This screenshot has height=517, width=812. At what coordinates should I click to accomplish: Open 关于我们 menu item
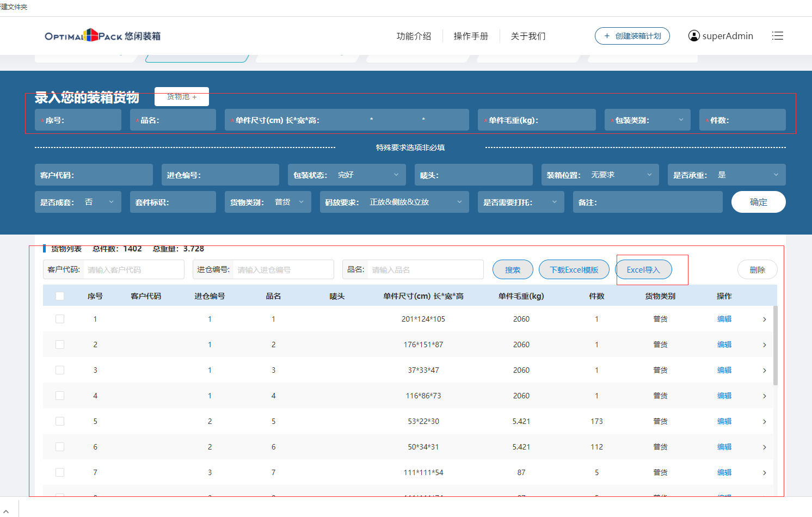tap(528, 36)
